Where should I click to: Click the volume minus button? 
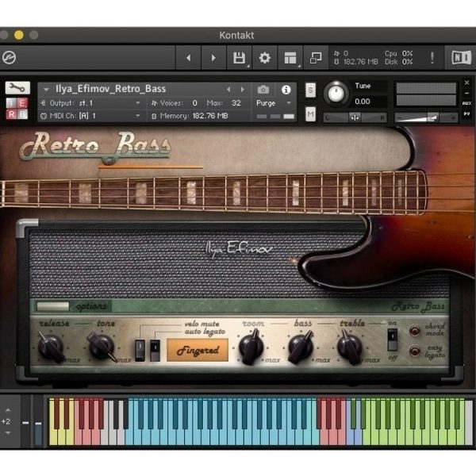pyautogui.click(x=400, y=117)
